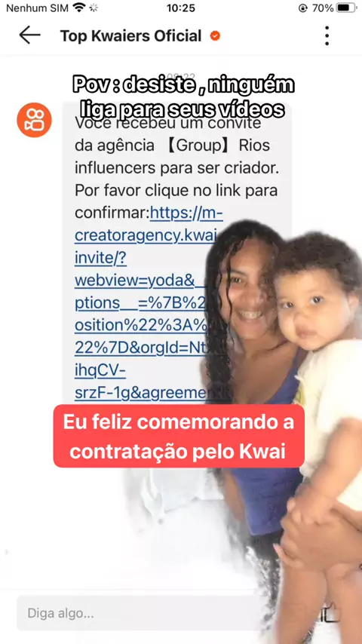Open the three-dot more options menu
362x644 pixels.
point(327,35)
